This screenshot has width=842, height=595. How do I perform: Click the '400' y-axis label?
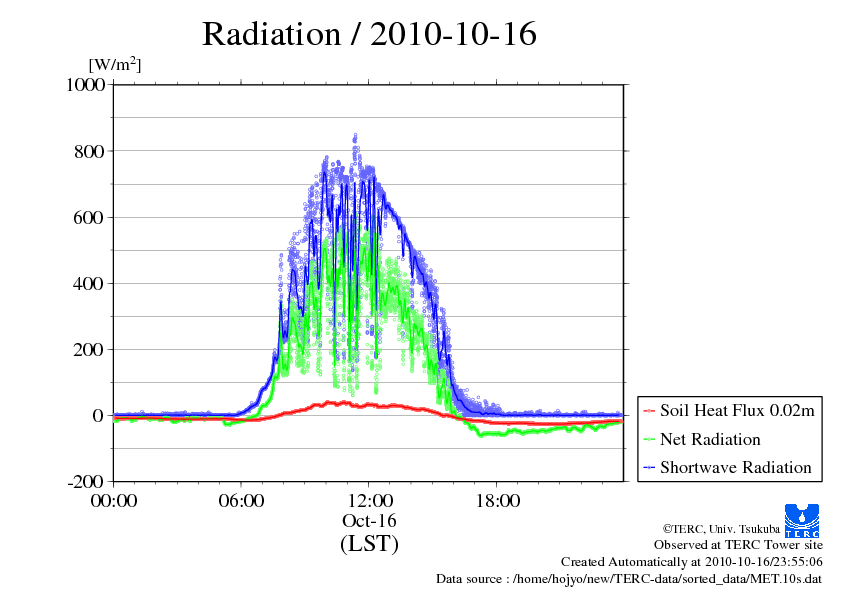point(89,284)
